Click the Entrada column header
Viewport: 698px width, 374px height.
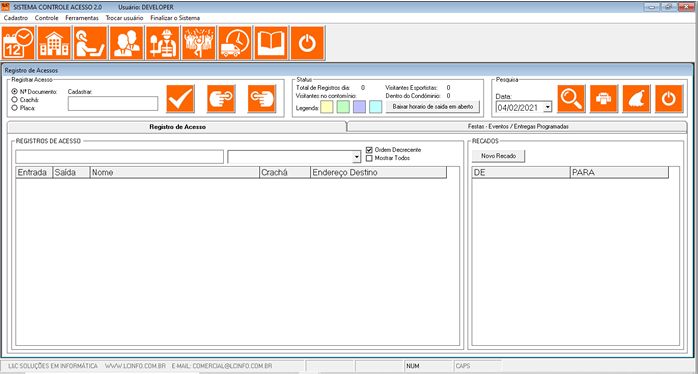tap(34, 173)
